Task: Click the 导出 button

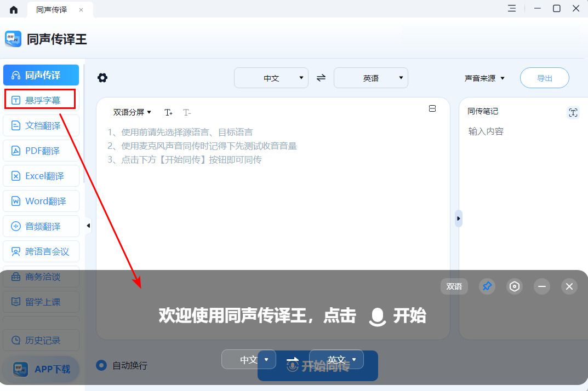Action: (545, 78)
